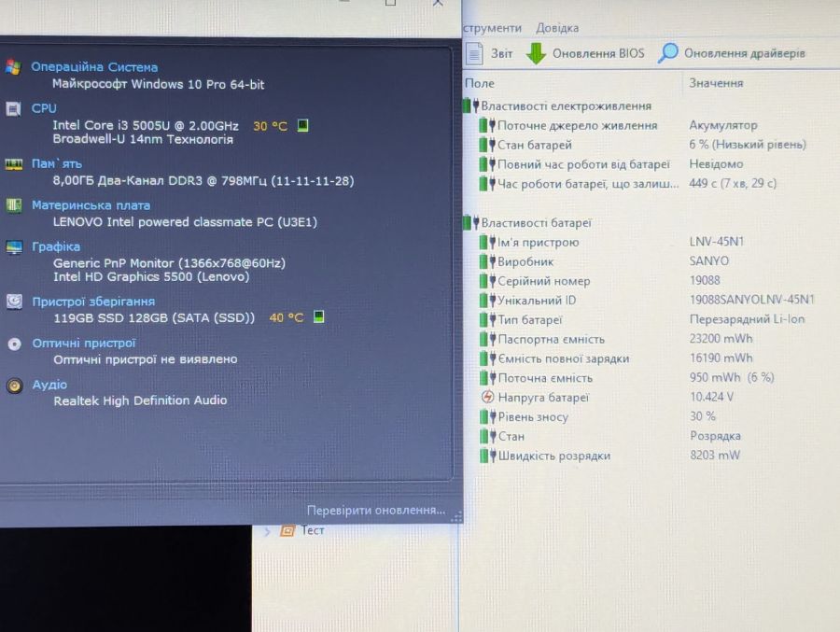
Task: Click Перевірити оновлення link in Speccy
Action: pos(375,511)
